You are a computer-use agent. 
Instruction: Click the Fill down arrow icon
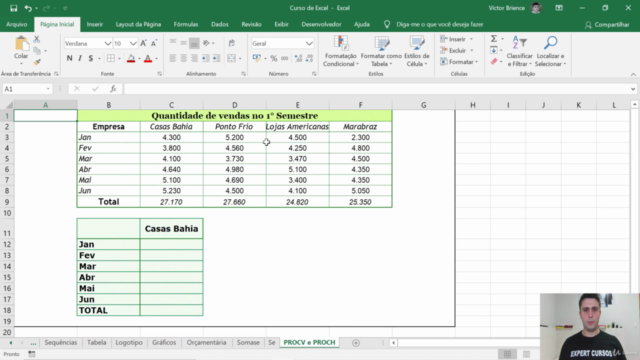tap(494, 50)
